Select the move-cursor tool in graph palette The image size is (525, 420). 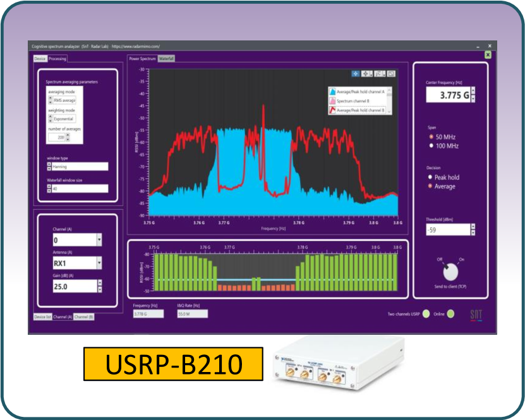[366, 74]
